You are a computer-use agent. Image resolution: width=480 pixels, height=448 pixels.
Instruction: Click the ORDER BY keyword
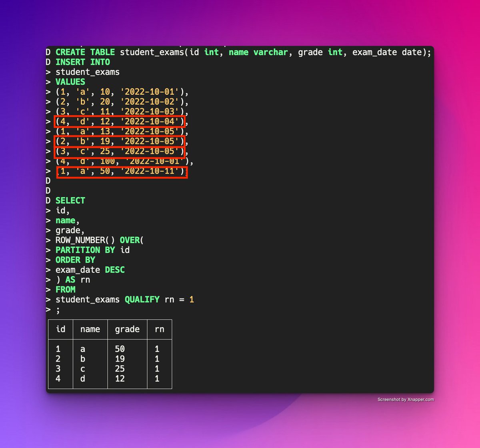pos(75,260)
